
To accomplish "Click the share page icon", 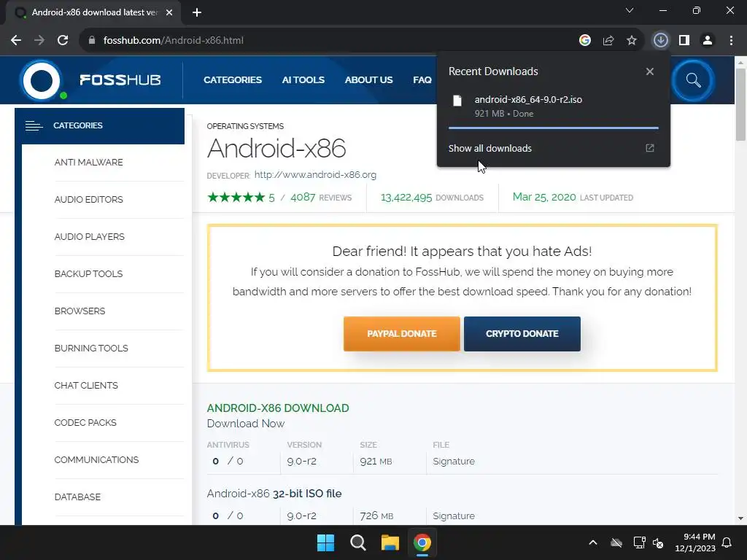I will pos(608,41).
